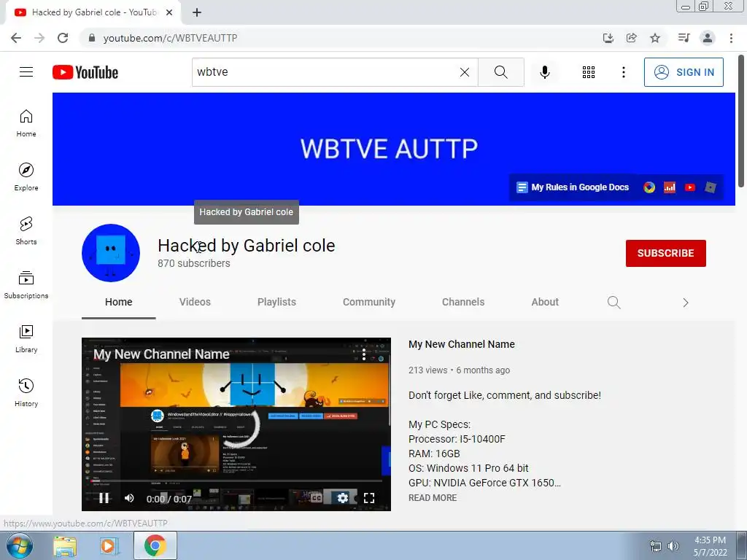Viewport: 747px width, 560px height.
Task: Open system volume in tray
Action: pos(673,546)
